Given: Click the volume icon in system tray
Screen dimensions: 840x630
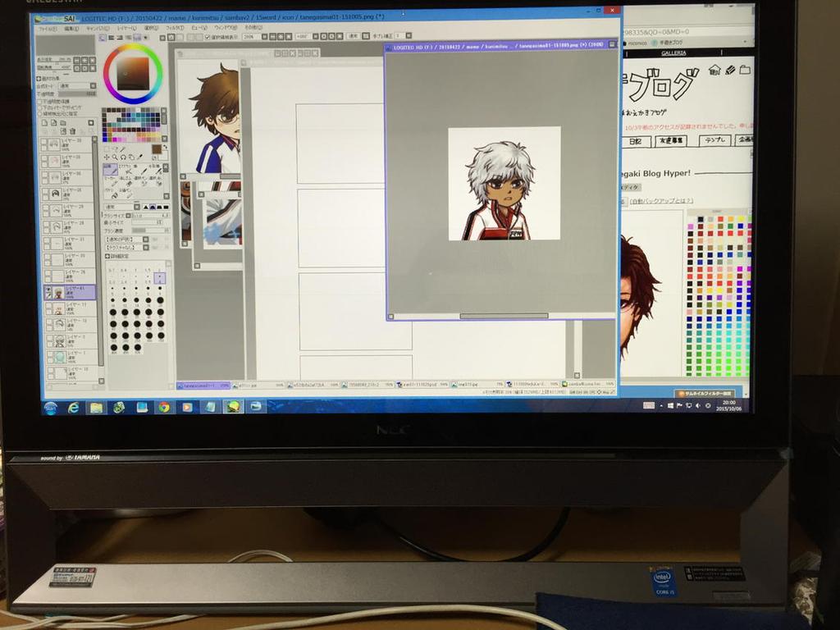Looking at the screenshot, I should [x=697, y=405].
